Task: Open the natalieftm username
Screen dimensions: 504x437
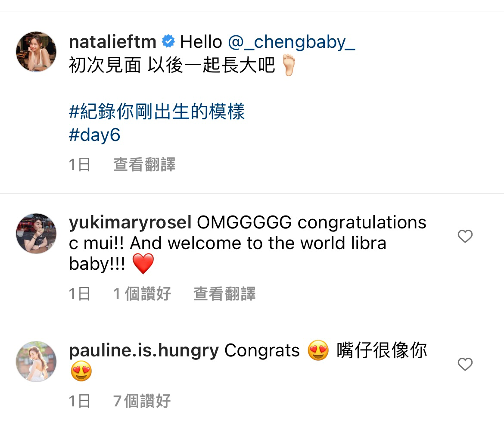Action: coord(112,42)
